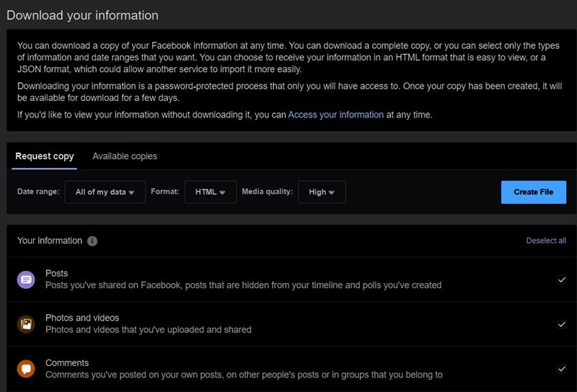Screen dimensions: 577x392
Task: Click the info icon beside Your information
Action: coord(92,241)
